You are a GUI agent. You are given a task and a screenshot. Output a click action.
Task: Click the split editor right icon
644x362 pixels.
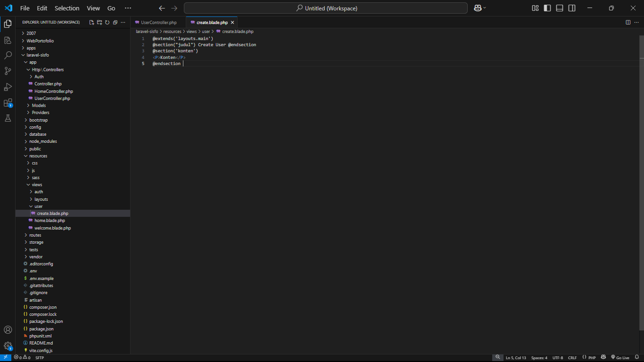click(628, 22)
